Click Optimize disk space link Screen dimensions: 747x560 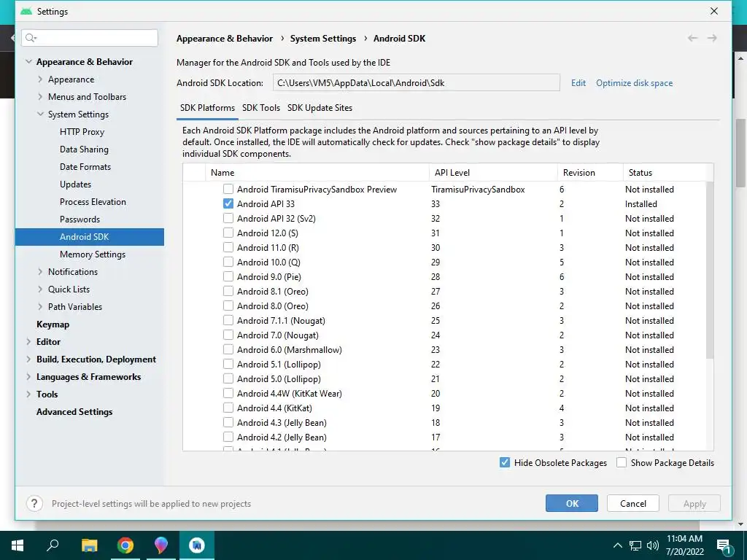point(634,83)
